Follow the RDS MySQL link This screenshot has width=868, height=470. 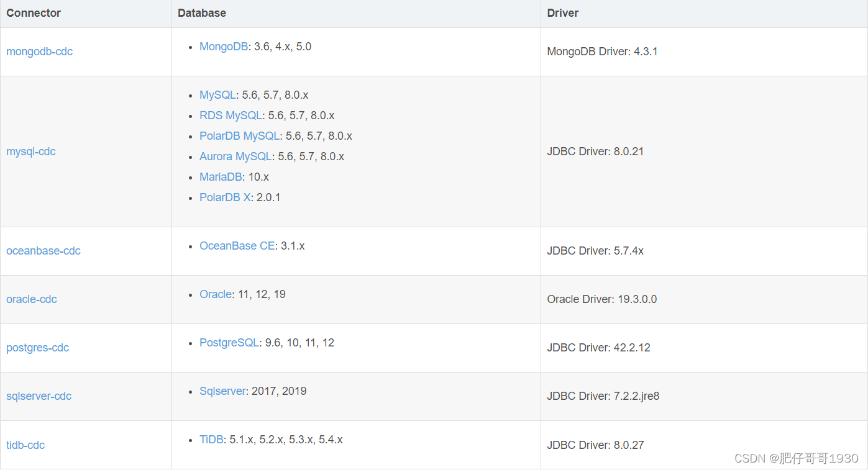pyautogui.click(x=231, y=115)
